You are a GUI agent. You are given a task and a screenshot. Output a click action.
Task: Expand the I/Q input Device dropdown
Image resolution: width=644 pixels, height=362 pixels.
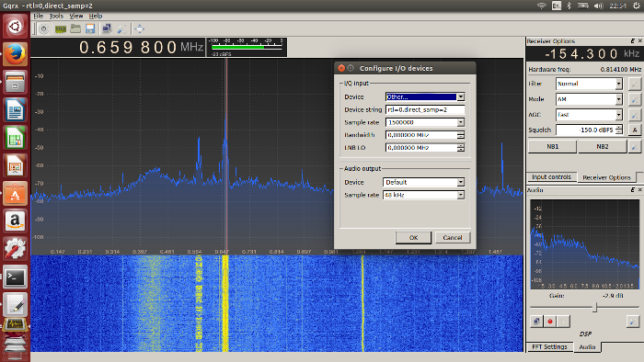pos(425,96)
